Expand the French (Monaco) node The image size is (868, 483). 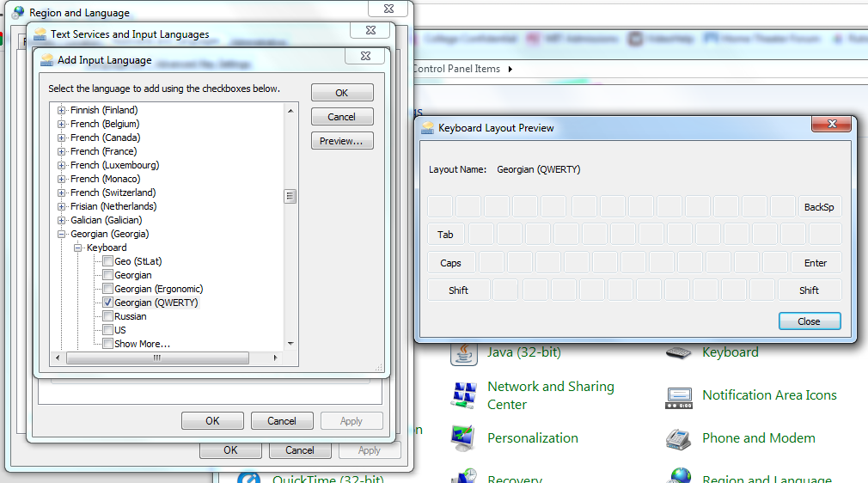61,179
